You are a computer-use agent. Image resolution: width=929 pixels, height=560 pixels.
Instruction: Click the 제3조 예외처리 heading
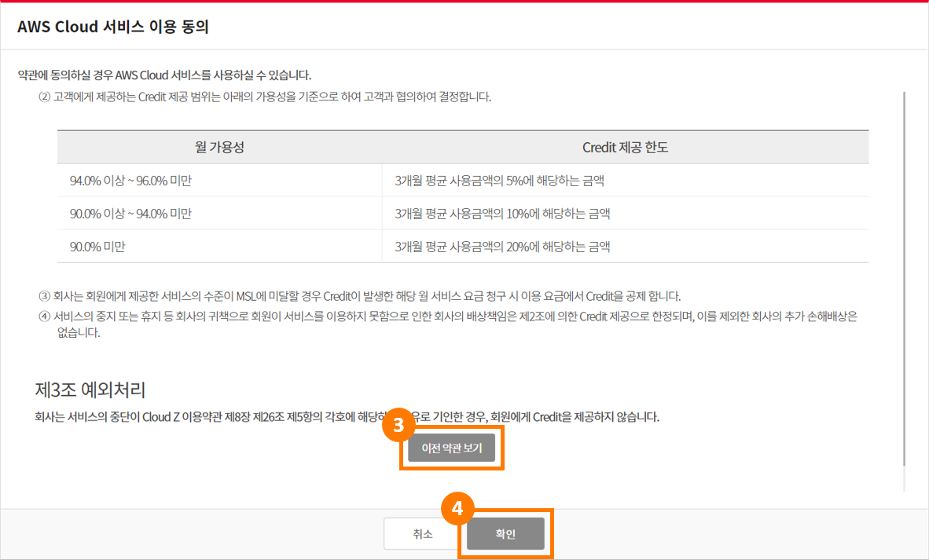90,390
